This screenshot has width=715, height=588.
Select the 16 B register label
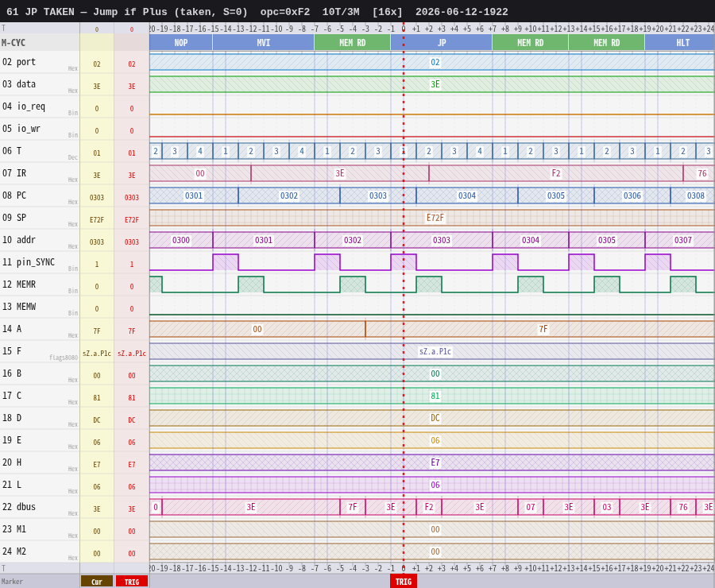pos(12,373)
